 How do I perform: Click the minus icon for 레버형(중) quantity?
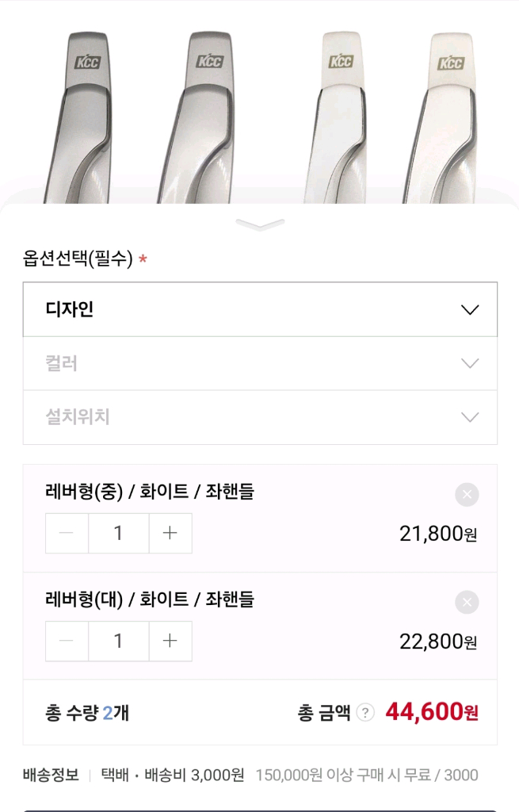pyautogui.click(x=67, y=533)
